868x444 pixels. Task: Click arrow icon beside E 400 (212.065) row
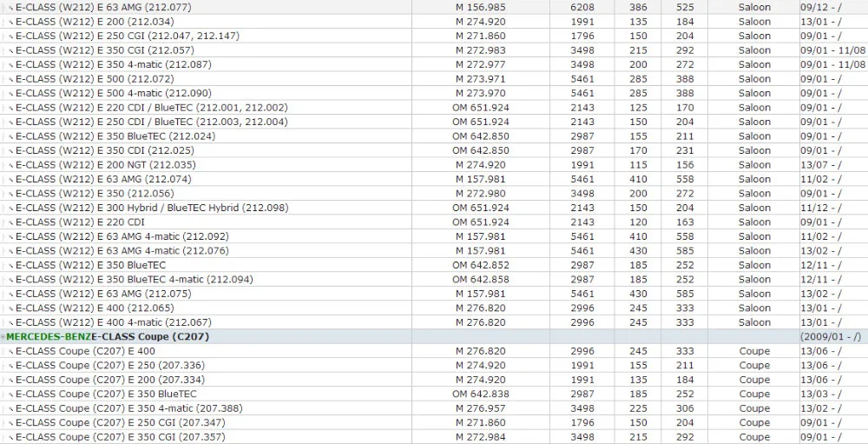point(10,308)
